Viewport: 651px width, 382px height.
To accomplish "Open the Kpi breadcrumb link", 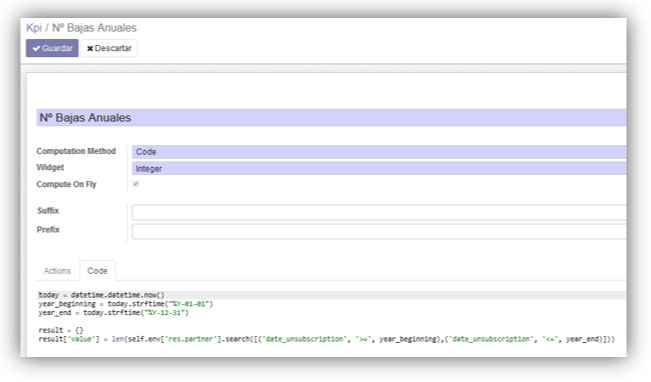I will click(34, 28).
